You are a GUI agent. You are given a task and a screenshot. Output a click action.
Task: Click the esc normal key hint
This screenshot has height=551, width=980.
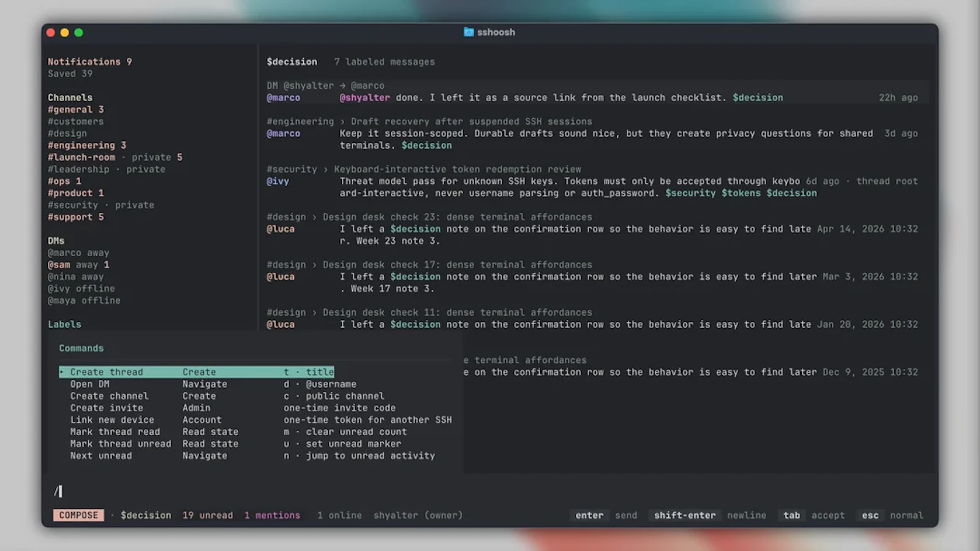[x=890, y=515]
